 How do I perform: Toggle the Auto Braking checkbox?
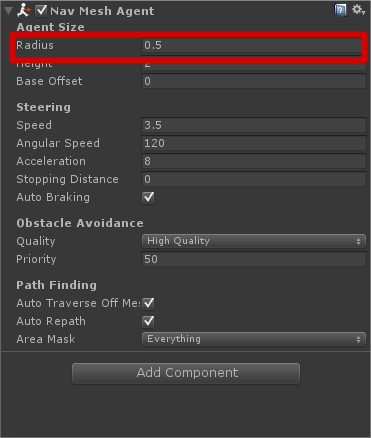point(148,197)
